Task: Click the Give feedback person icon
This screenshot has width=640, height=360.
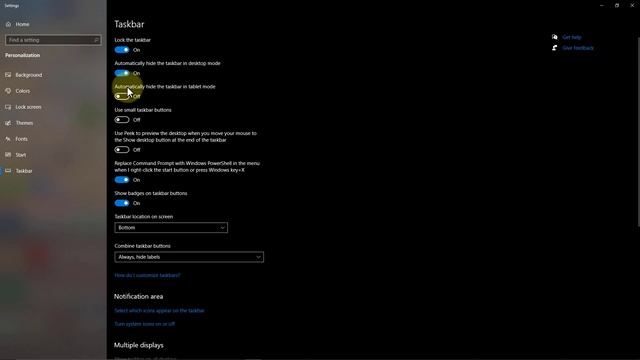Action: click(554, 48)
